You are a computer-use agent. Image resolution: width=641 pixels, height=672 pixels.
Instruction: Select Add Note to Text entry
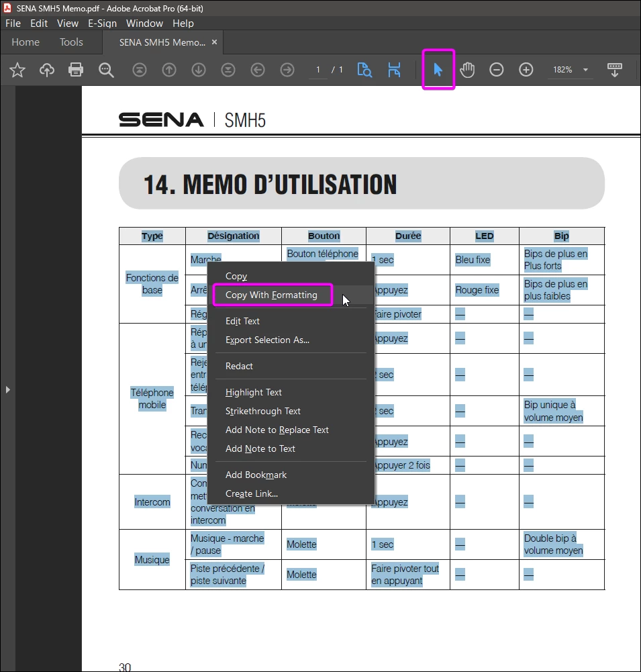click(x=291, y=448)
